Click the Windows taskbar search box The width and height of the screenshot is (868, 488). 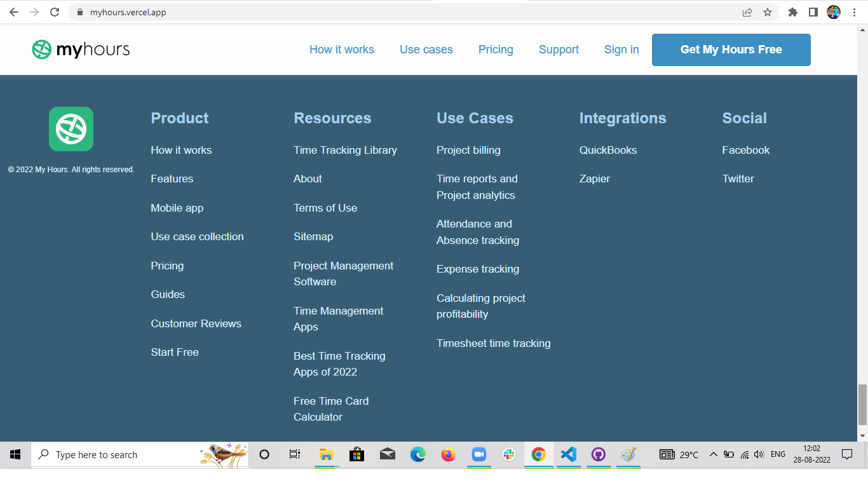tap(140, 454)
